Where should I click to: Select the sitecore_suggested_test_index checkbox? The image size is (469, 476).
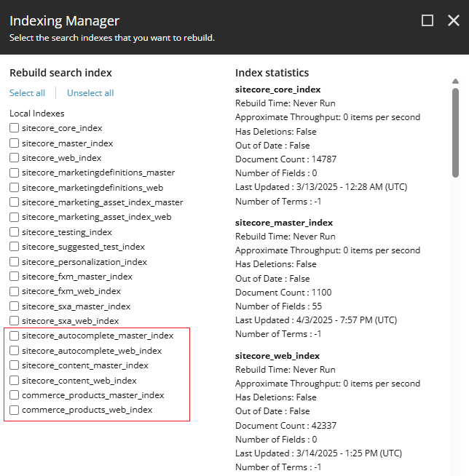click(x=15, y=247)
